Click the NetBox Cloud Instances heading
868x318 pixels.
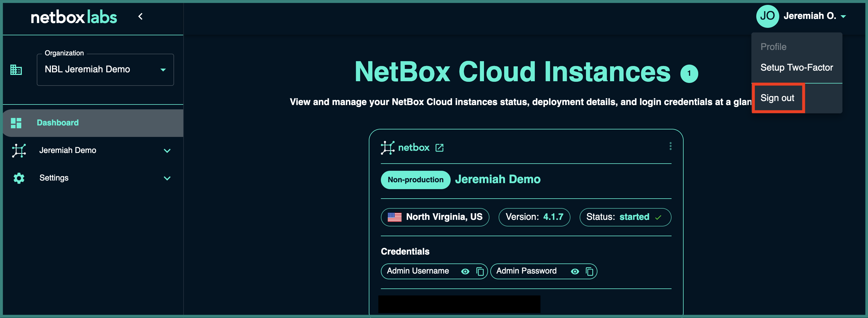point(512,72)
